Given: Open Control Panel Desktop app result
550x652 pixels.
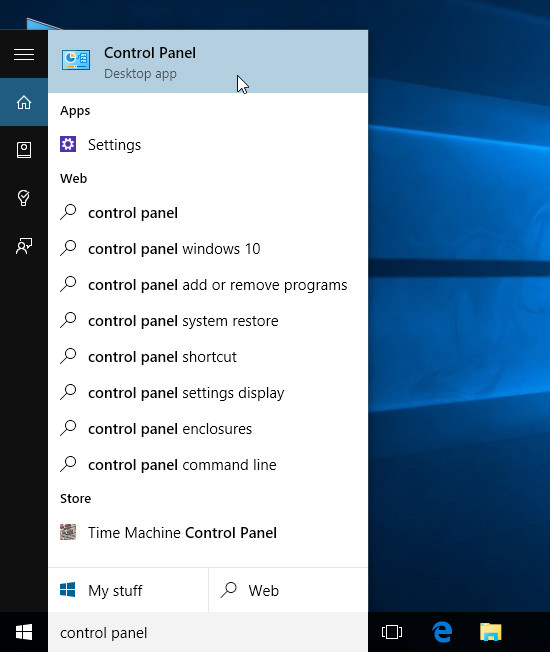Looking at the screenshot, I should 208,62.
